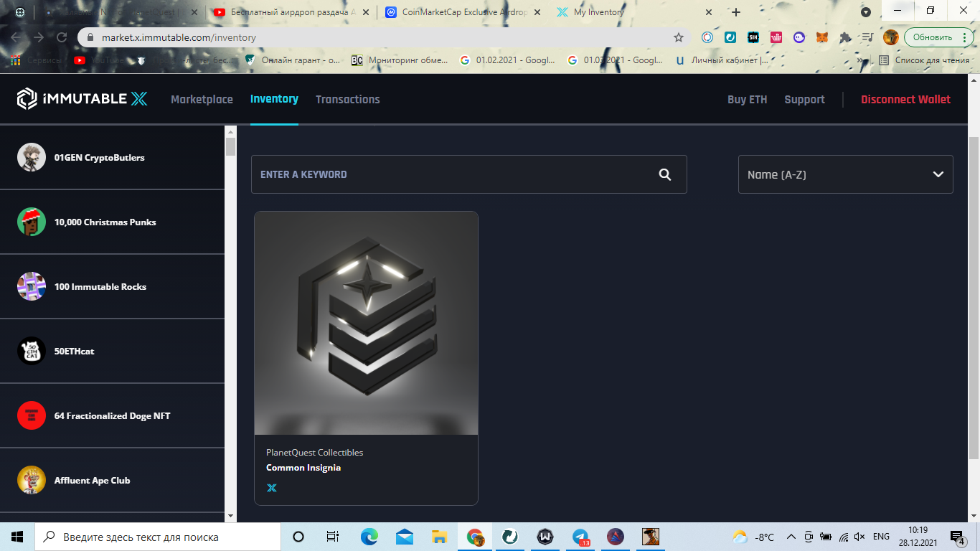The height and width of the screenshot is (551, 980).
Task: Click the search magnifier icon
Action: point(665,174)
